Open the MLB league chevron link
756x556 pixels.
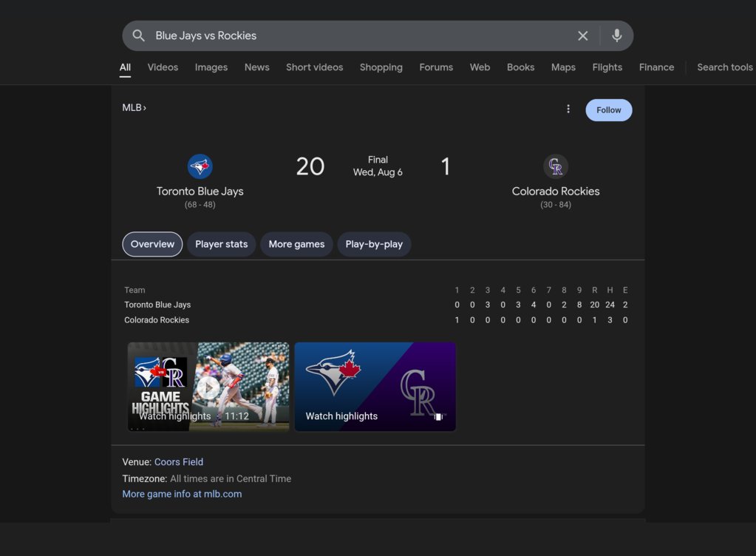(x=134, y=107)
